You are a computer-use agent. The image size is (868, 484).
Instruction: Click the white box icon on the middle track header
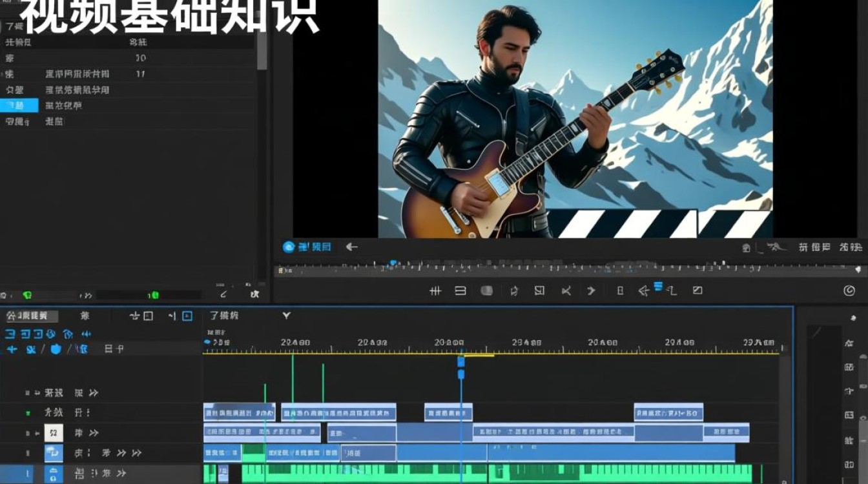pos(54,432)
